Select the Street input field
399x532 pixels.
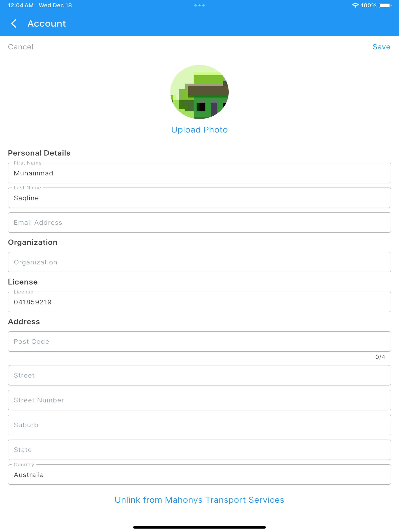(x=199, y=375)
